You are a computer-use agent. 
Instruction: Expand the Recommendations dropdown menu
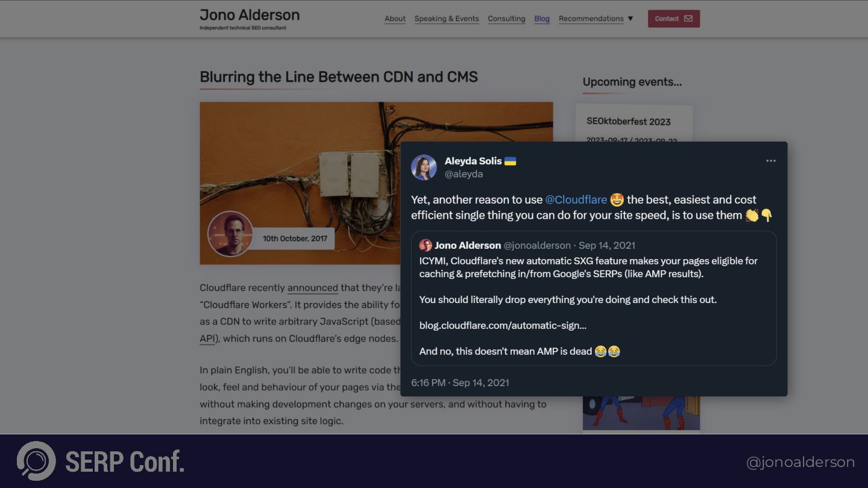(596, 19)
